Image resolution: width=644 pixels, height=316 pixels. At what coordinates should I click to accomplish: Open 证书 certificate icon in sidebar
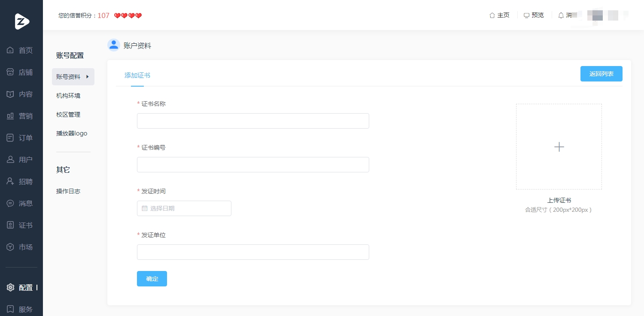[10, 225]
